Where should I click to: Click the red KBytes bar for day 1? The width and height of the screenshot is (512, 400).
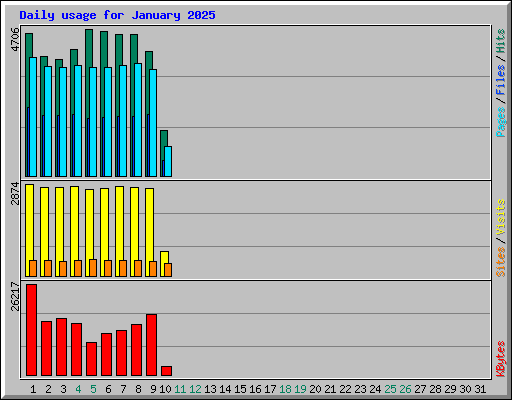[x=31, y=330]
